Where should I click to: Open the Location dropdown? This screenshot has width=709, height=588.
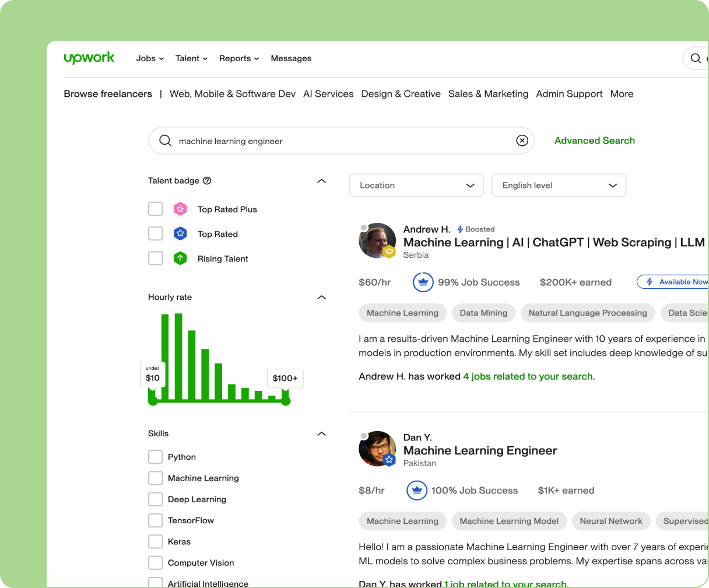point(416,185)
